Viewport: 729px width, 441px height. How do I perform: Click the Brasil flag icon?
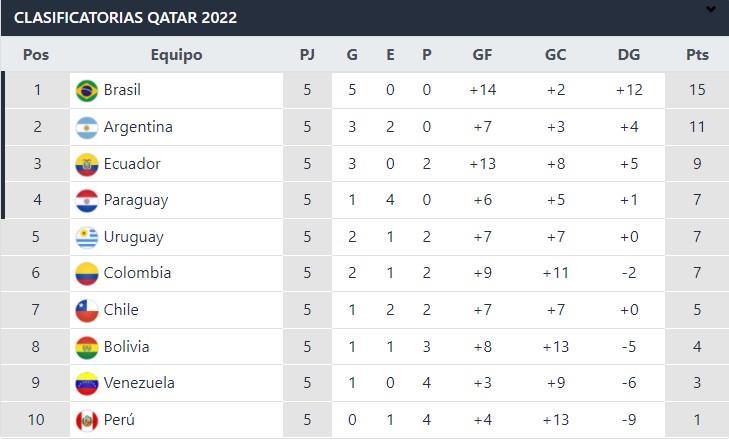coord(87,90)
